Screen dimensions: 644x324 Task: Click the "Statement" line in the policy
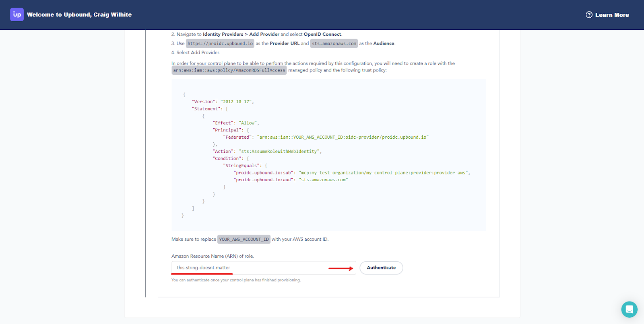coord(210,109)
